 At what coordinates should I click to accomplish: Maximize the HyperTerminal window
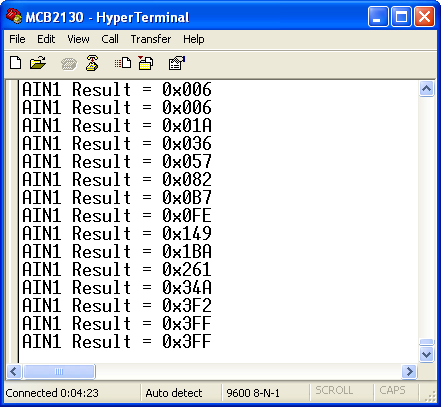[x=401, y=17]
